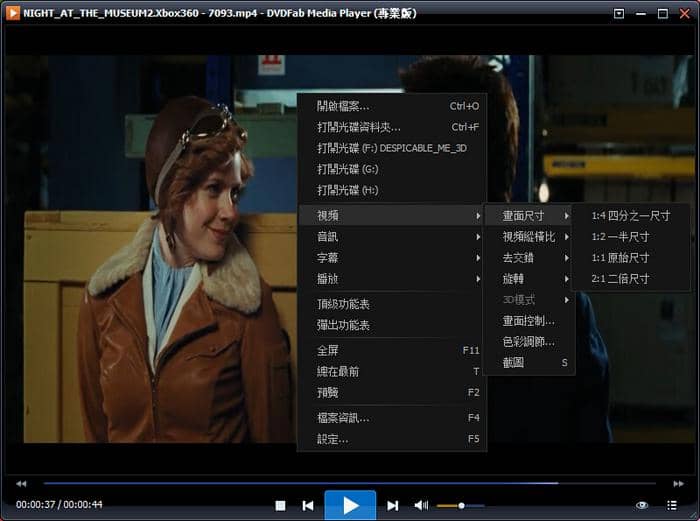Screen dimensions: 700x521
Task: Click the DVDFab logo icon in title bar
Action: click(x=12, y=13)
